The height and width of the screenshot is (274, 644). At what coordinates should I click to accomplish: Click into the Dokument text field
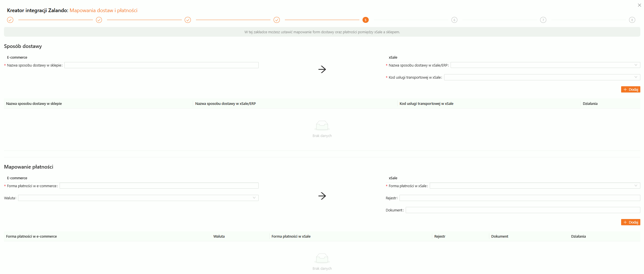click(x=523, y=210)
